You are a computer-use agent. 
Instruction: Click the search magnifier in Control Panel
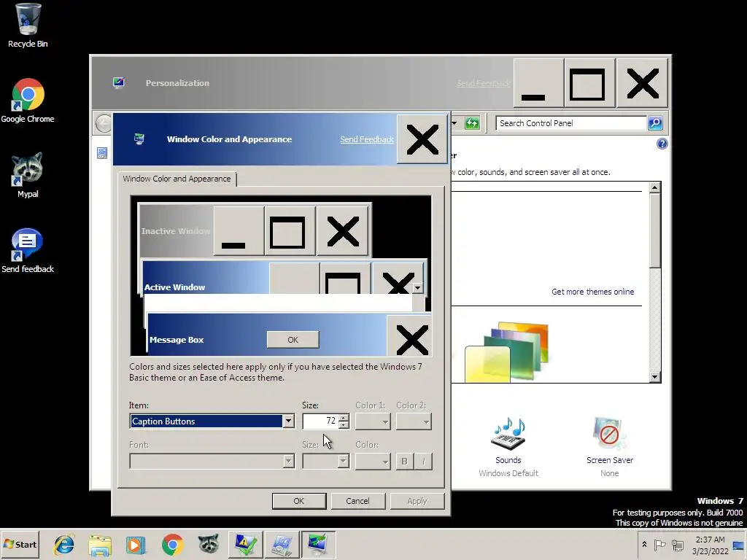655,123
